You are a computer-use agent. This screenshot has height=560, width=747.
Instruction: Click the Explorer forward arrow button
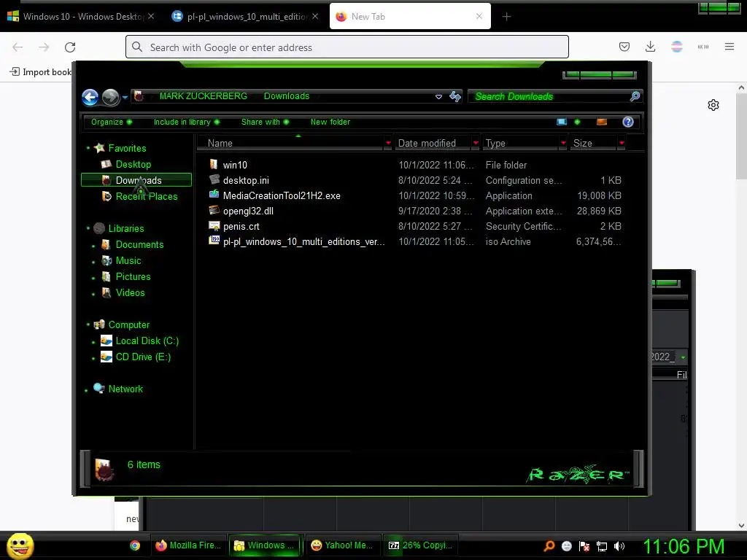point(111,97)
